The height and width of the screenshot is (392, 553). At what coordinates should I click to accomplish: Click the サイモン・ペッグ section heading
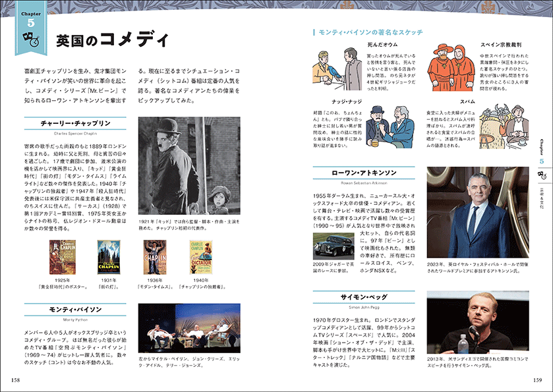pyautogui.click(x=364, y=297)
